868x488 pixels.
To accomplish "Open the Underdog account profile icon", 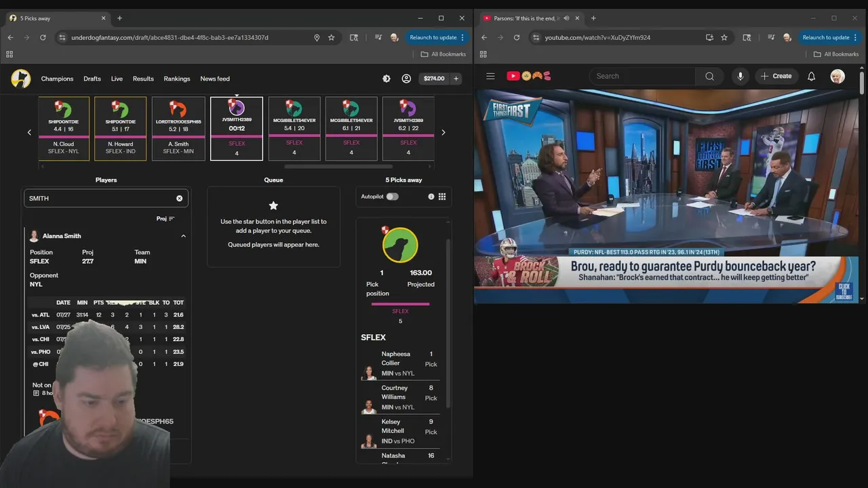I will [406, 79].
